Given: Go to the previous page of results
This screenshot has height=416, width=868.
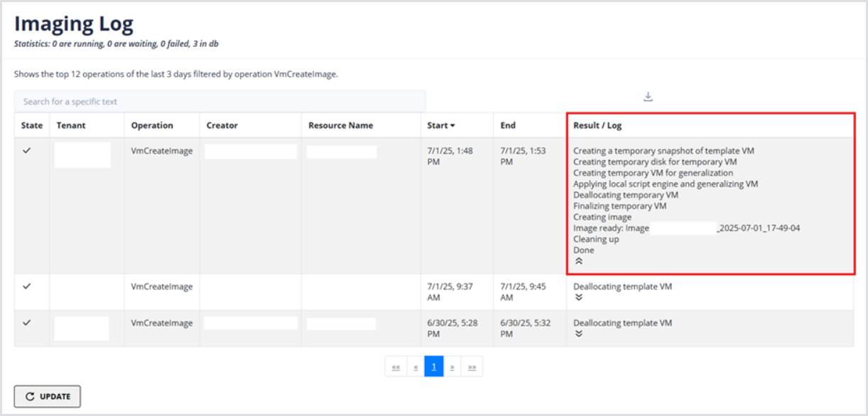Looking at the screenshot, I should (x=416, y=367).
